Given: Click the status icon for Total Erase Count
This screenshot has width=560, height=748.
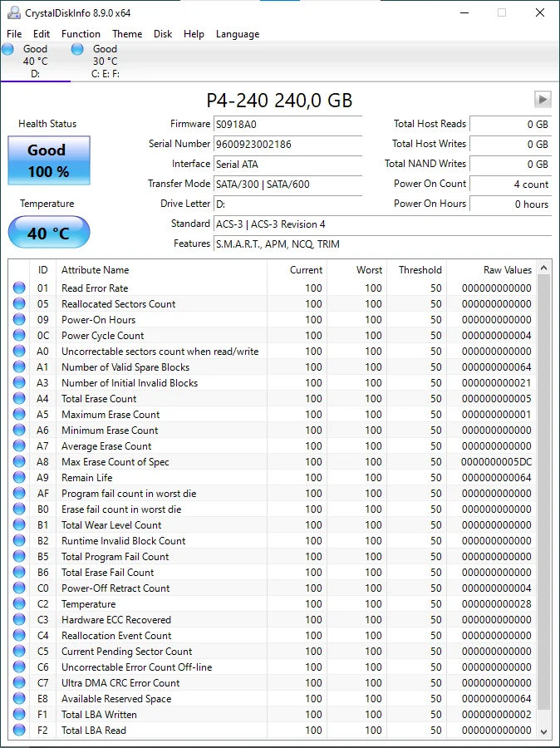Looking at the screenshot, I should 19,398.
